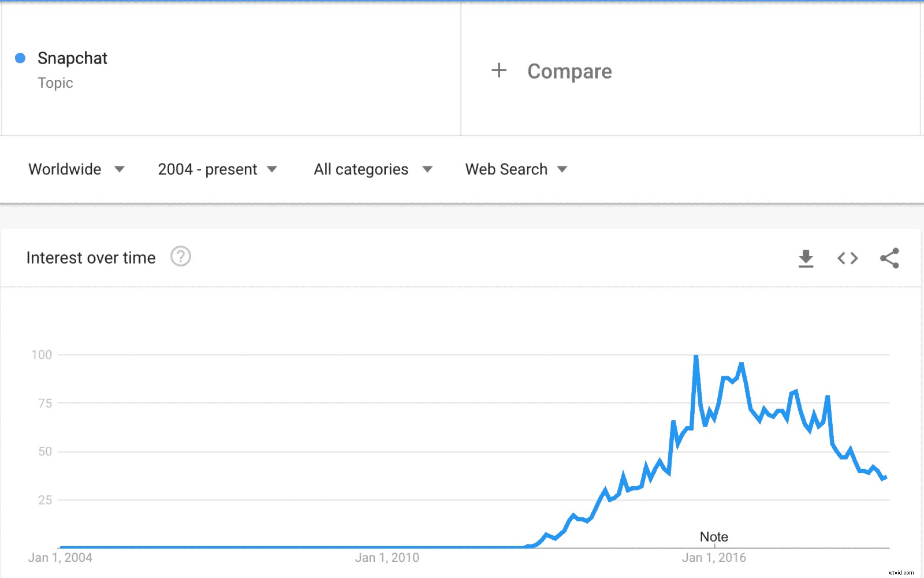Click the Compare text to add term
Image resolution: width=924 pixels, height=578 pixels.
pos(569,71)
